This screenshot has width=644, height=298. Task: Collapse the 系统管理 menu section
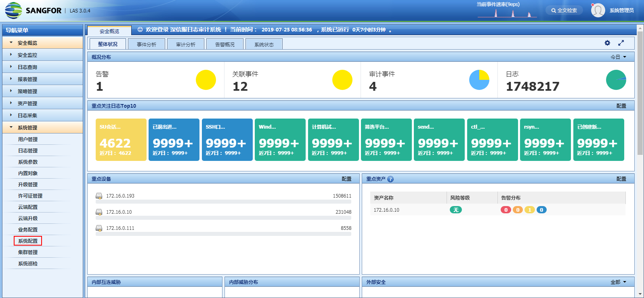click(42, 127)
